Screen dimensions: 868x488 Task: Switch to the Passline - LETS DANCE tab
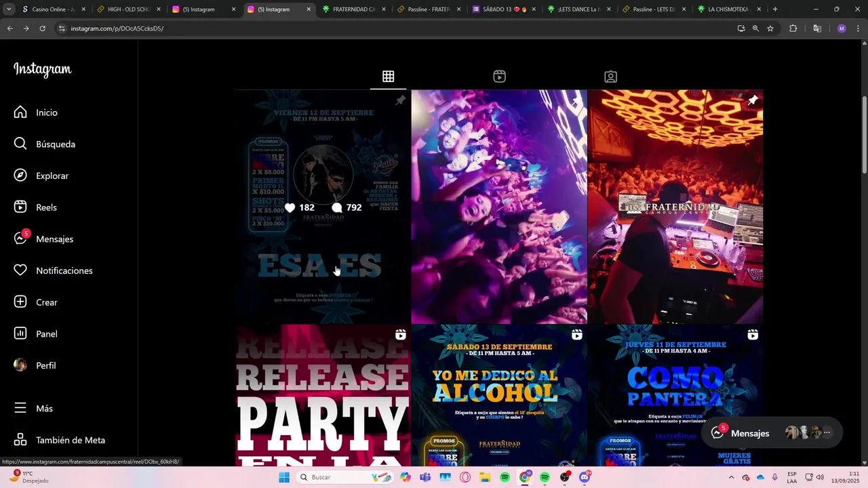tap(654, 9)
